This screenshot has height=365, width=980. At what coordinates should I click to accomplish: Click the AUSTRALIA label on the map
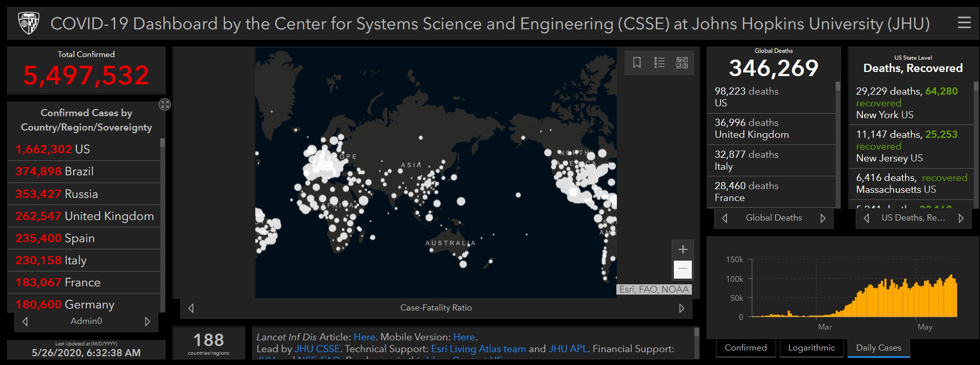tap(450, 243)
